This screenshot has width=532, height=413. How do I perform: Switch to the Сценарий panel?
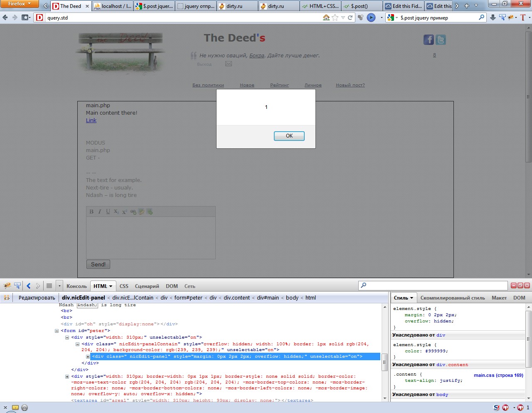click(147, 286)
